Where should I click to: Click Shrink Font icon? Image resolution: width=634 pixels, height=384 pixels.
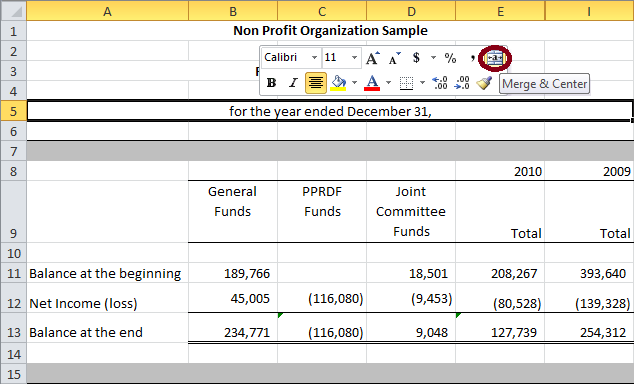394,58
